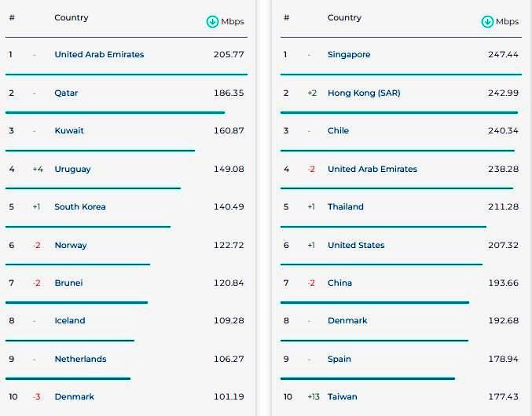Screen dimensions: 532x416
Task: Open the Uruguay country link
Action: point(72,169)
